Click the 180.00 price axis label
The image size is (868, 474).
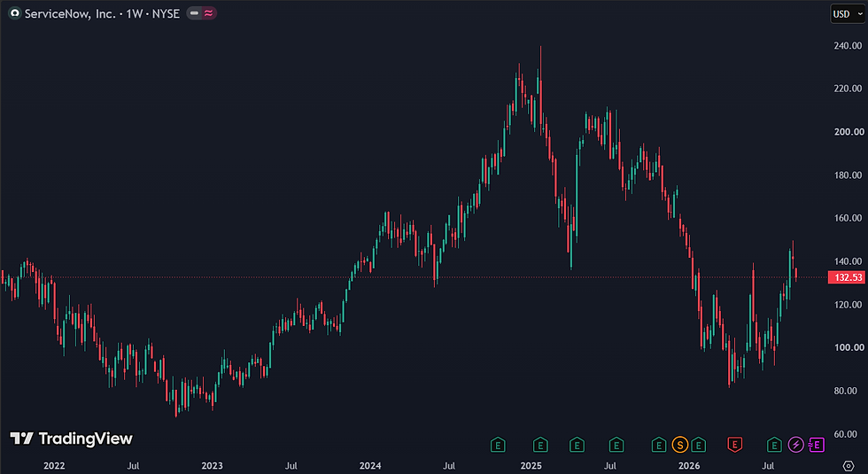[x=848, y=175]
